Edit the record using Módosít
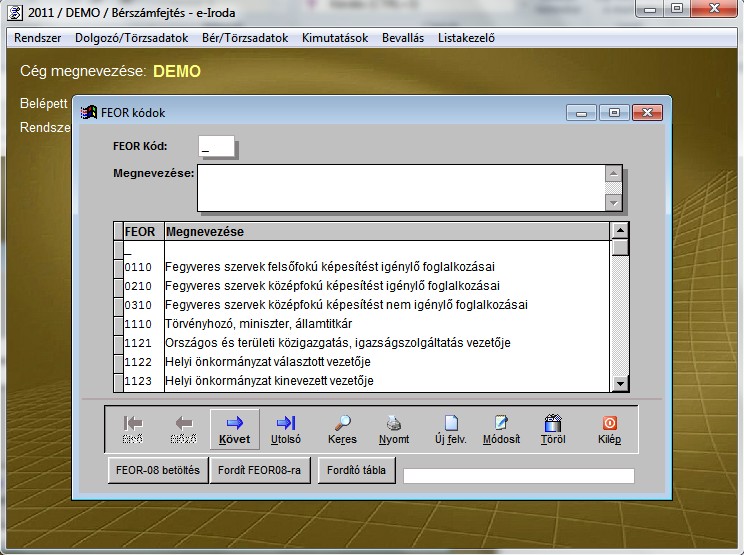 [x=501, y=428]
